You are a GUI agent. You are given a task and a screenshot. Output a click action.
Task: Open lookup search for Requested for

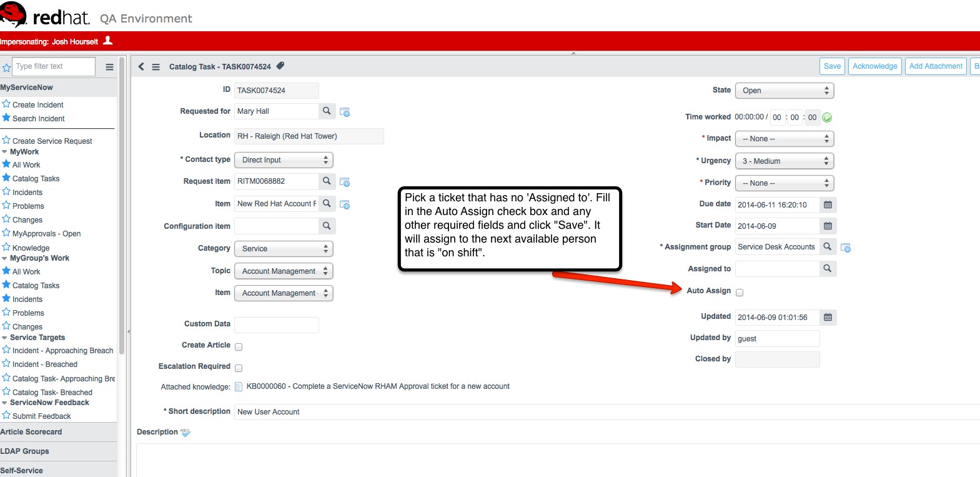click(x=327, y=111)
